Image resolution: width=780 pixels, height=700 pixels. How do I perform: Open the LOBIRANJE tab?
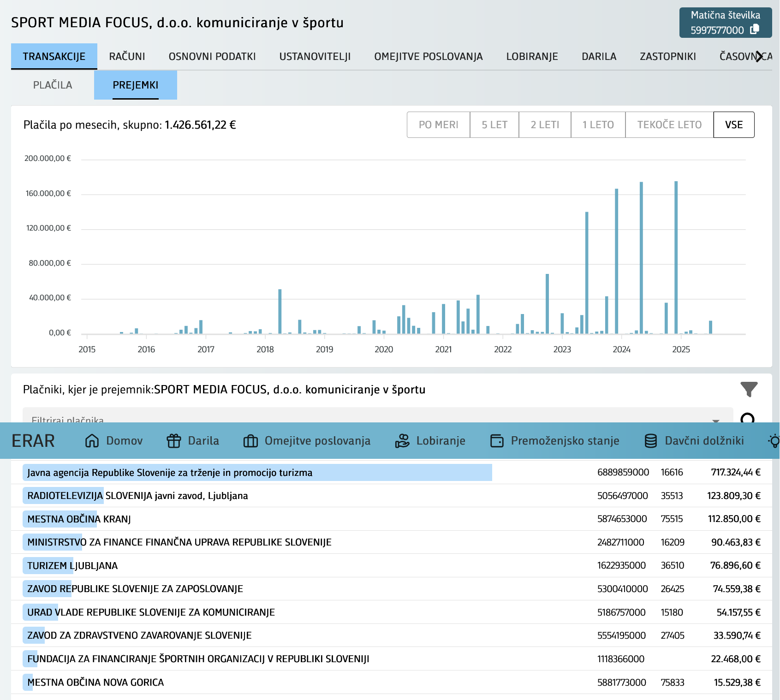[532, 56]
